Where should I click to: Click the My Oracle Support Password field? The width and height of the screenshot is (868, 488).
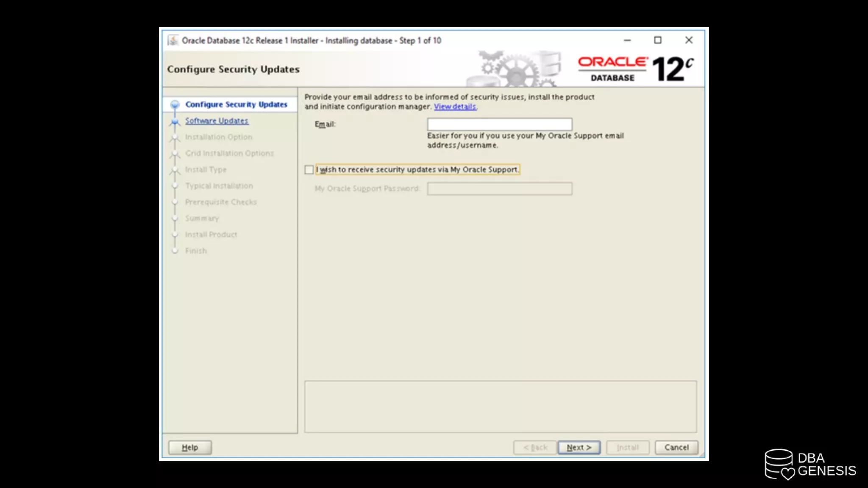click(499, 189)
